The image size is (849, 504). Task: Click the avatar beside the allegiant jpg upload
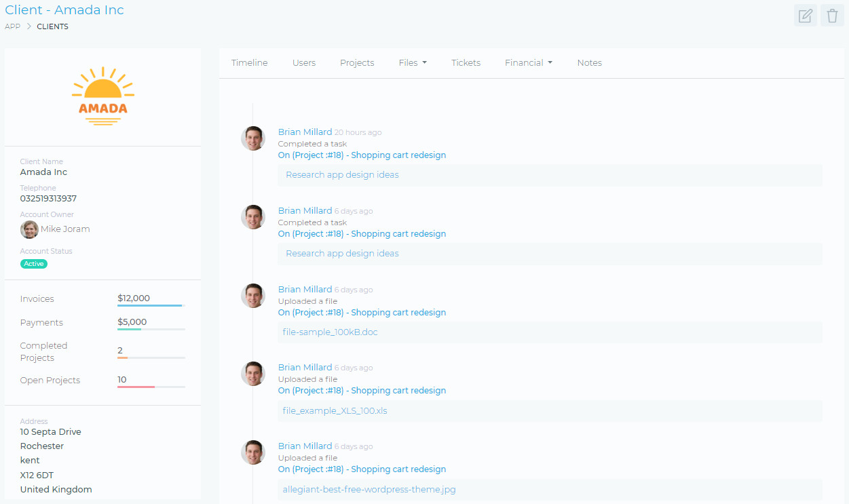click(x=253, y=452)
